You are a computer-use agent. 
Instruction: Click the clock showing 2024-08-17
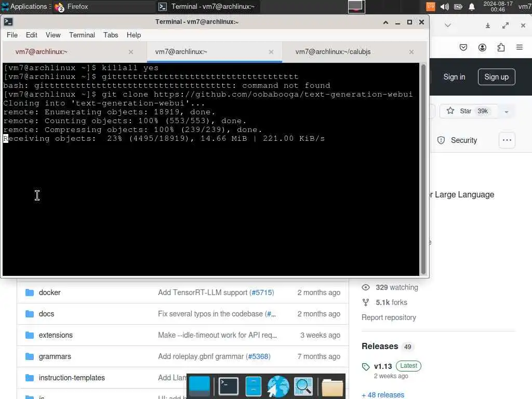pos(498,6)
